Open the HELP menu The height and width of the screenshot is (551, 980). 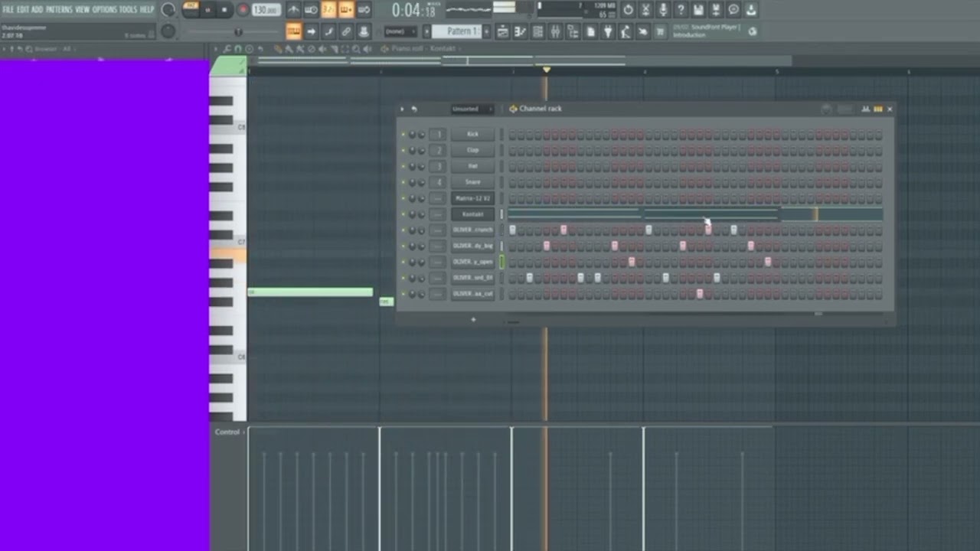147,9
